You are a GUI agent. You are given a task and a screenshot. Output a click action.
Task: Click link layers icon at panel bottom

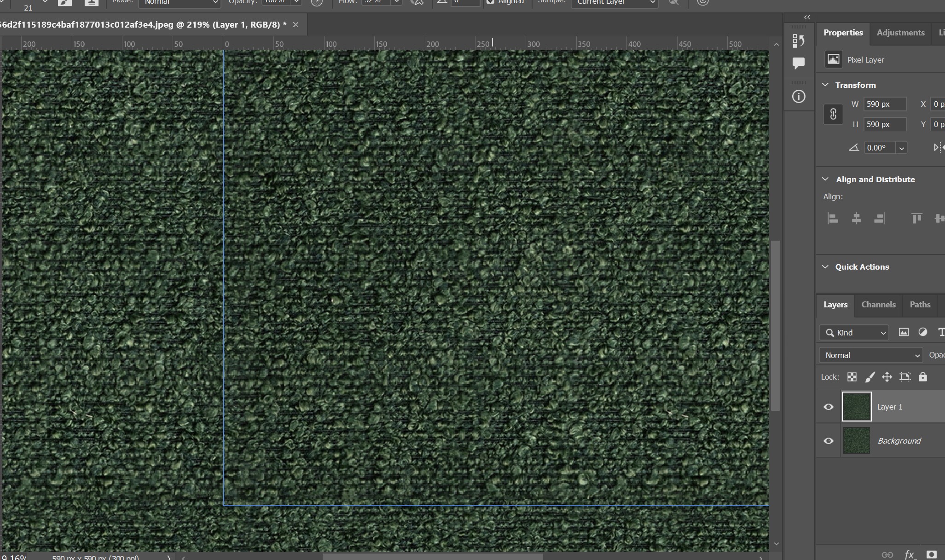(x=887, y=554)
